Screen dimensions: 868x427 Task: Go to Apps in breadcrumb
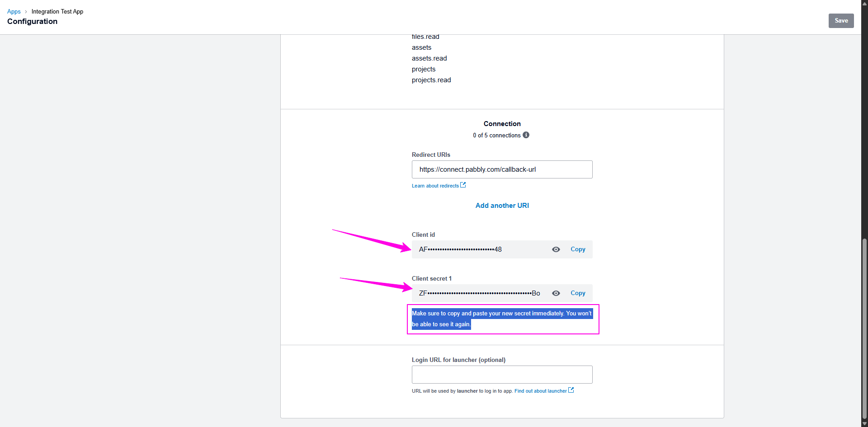click(x=14, y=12)
